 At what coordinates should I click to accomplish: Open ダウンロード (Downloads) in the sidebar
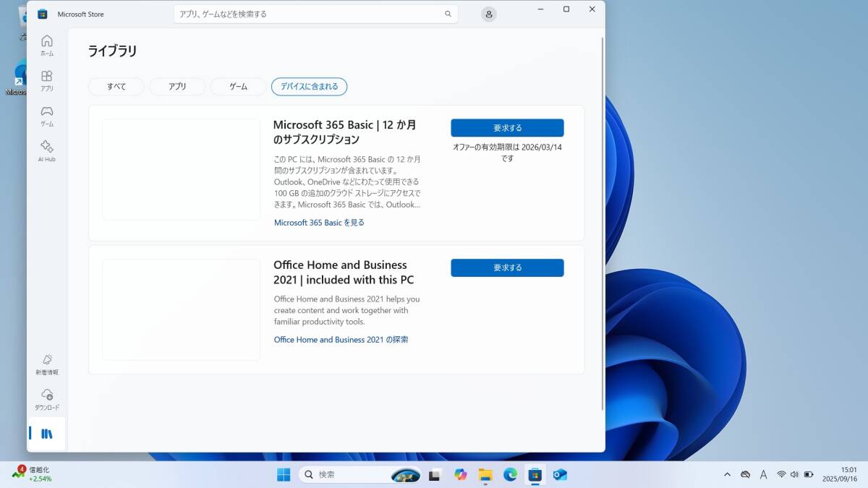click(x=46, y=399)
